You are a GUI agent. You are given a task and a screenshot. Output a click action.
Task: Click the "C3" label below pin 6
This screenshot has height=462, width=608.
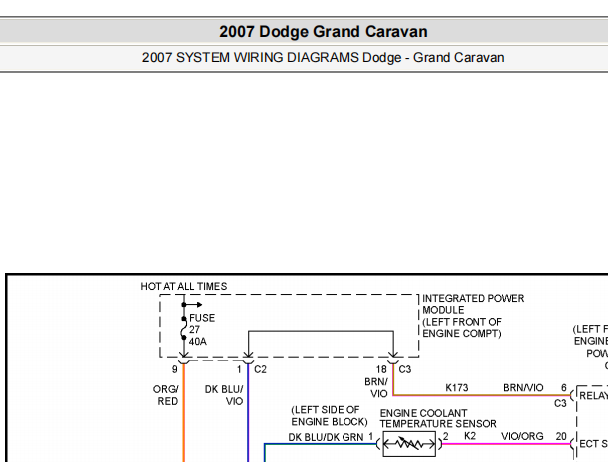pyautogui.click(x=560, y=403)
